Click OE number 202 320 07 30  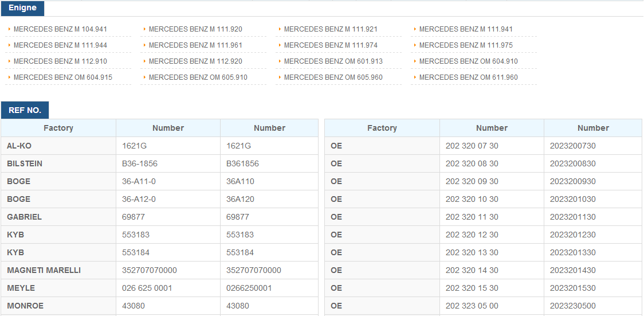point(472,146)
